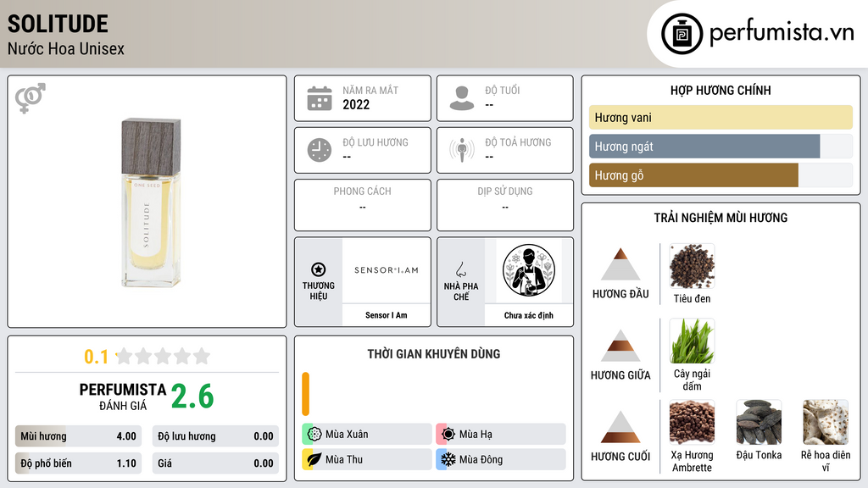Viewport: 868px width, 488px height.
Task: Select the Mùa Xuân season label
Action: (x=347, y=435)
